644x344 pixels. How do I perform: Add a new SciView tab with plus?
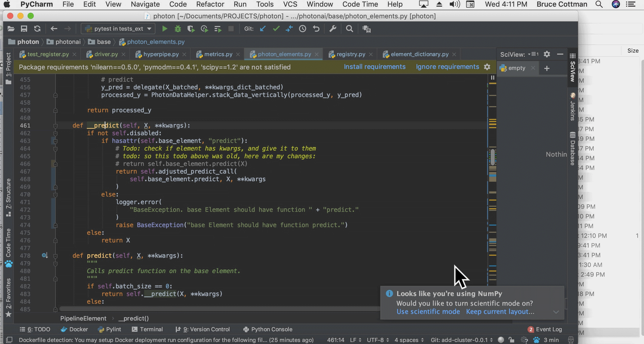click(547, 68)
